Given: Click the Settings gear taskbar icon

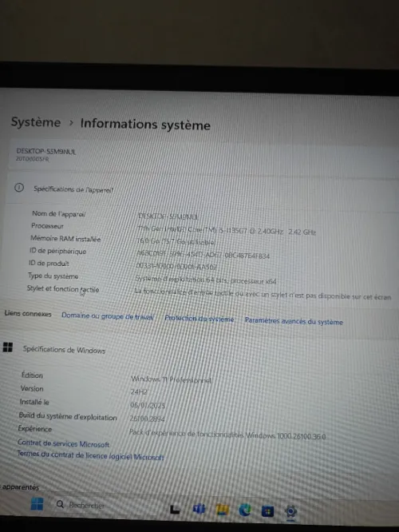Looking at the screenshot, I should [290, 511].
